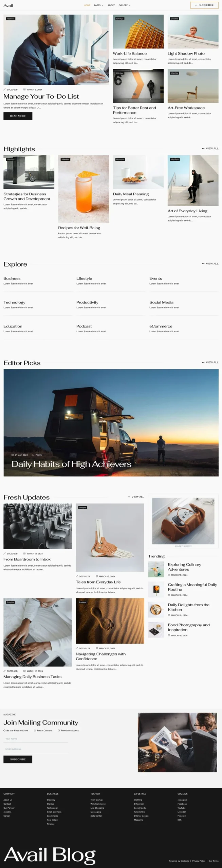Click the bookmark icon beside PICKS label
The image size is (222, 868).
coord(33,455)
